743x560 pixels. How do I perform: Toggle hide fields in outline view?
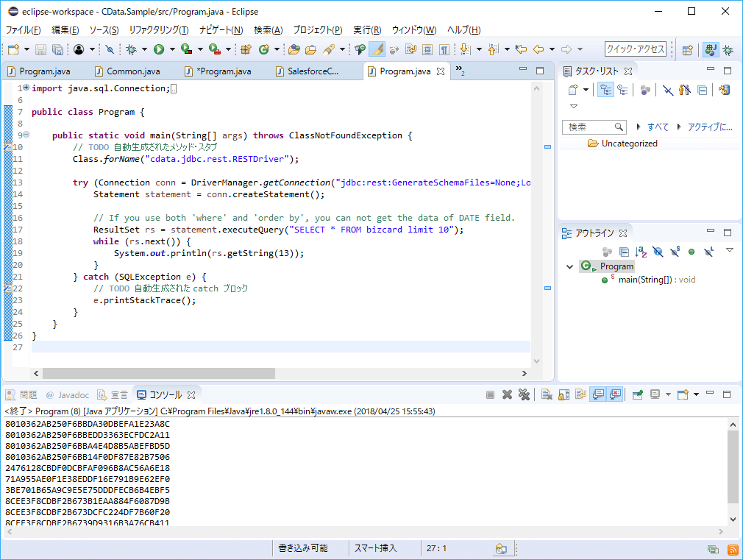(x=658, y=252)
